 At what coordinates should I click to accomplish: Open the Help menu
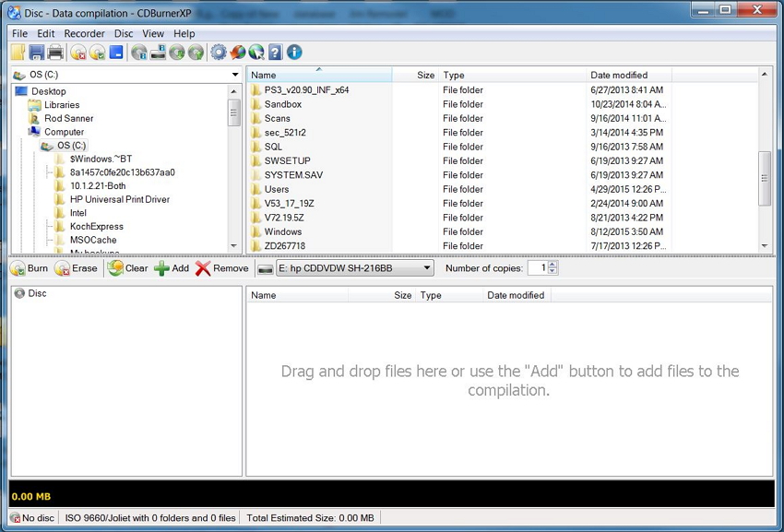coord(184,33)
